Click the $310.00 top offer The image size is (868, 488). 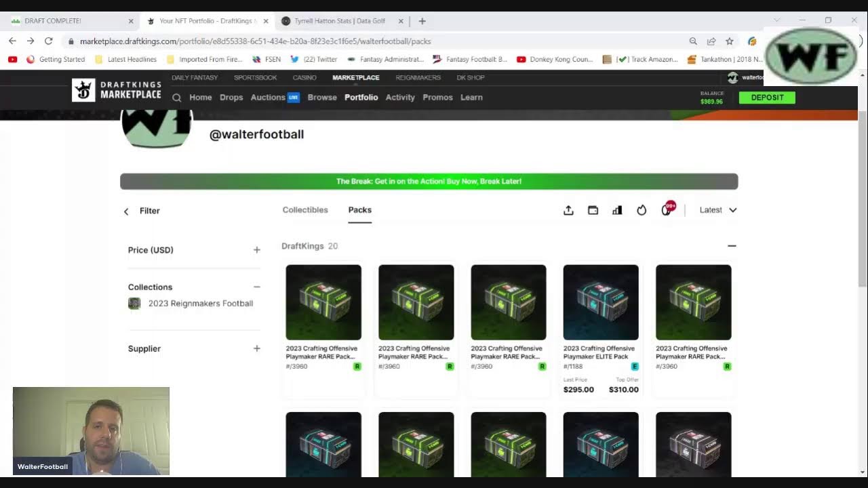[x=624, y=390]
